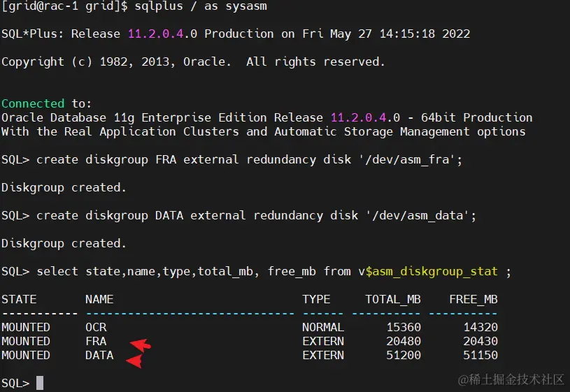Click MOUNTED state in DATA row

pos(26,355)
